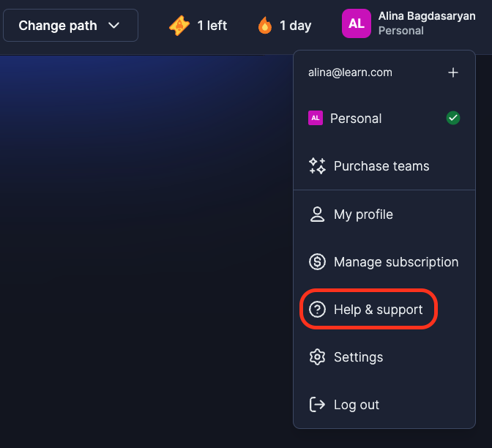492x448 pixels.
Task: Click the AL profile avatar
Action: [357, 24]
